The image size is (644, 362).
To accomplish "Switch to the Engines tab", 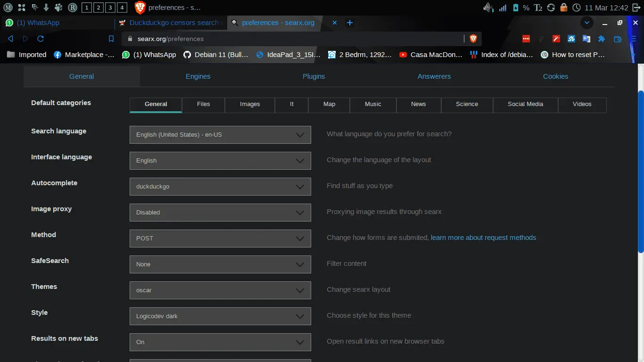I will point(198,76).
